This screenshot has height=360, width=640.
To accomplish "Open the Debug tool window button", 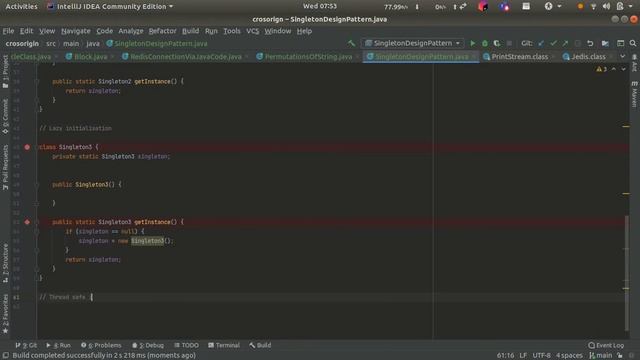I will (x=148, y=345).
